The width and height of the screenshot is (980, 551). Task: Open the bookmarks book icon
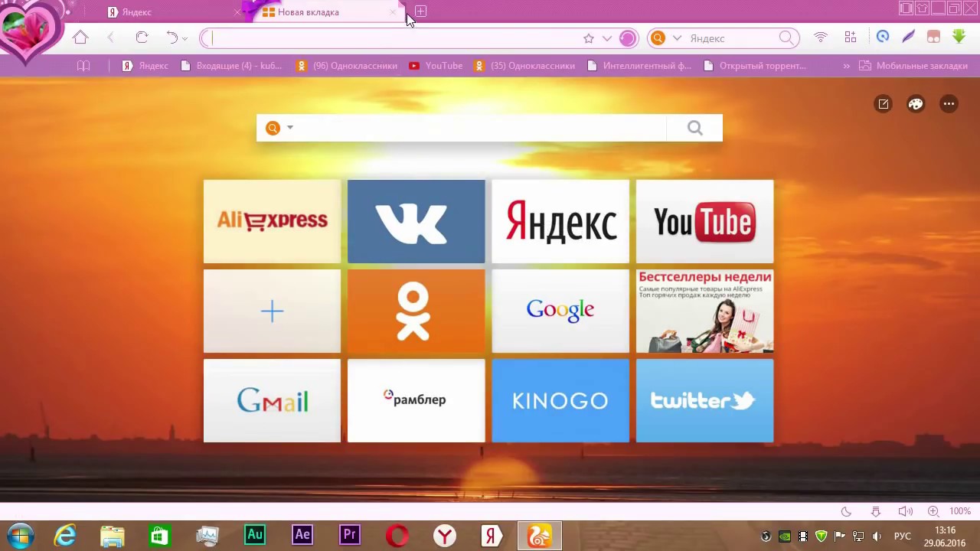point(84,66)
